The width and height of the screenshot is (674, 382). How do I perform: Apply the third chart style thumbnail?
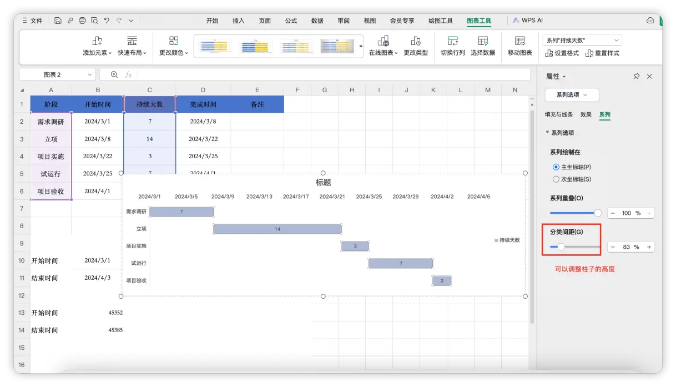click(296, 46)
